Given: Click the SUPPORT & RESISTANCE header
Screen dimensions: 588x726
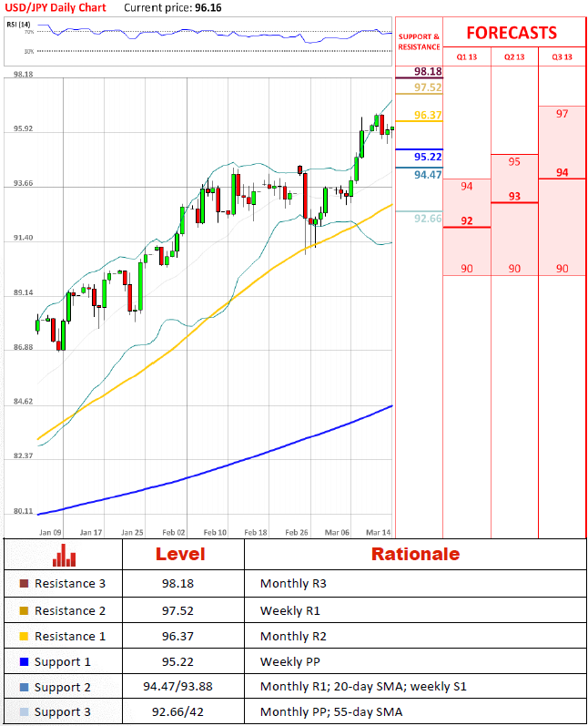Looking at the screenshot, I should [419, 42].
